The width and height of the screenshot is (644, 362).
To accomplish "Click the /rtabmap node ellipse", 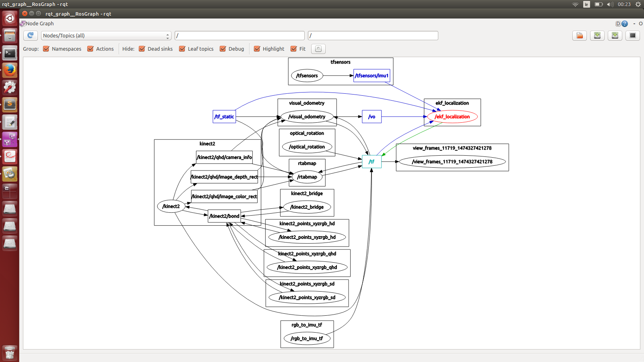I will click(x=307, y=177).
